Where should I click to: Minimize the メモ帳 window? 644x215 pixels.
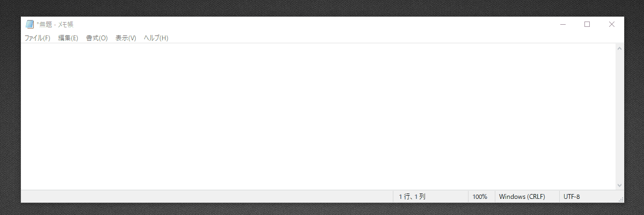[x=563, y=24]
